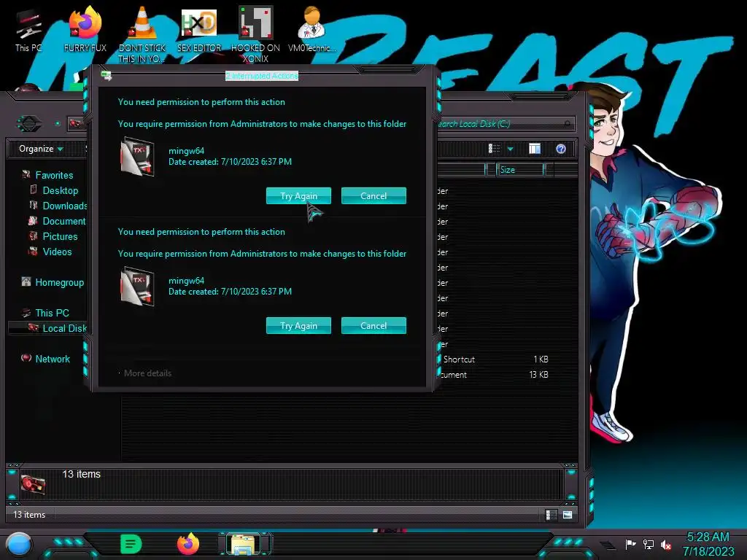
Task: Expand More details in the dialog
Action: pyautogui.click(x=145, y=373)
